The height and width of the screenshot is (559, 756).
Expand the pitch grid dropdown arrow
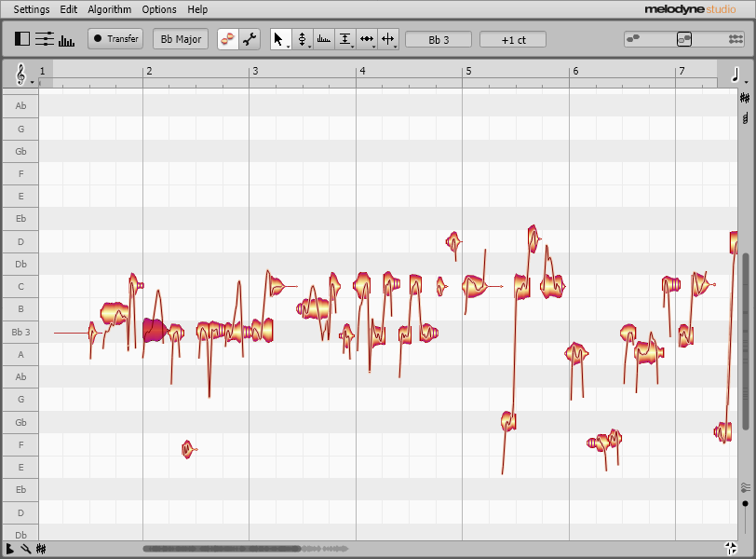[x=33, y=83]
